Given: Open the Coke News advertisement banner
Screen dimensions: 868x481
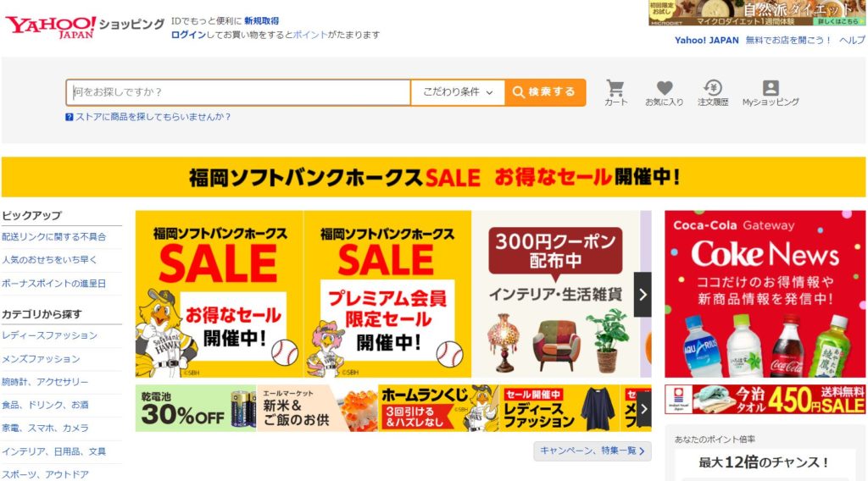Looking at the screenshot, I should coord(765,294).
